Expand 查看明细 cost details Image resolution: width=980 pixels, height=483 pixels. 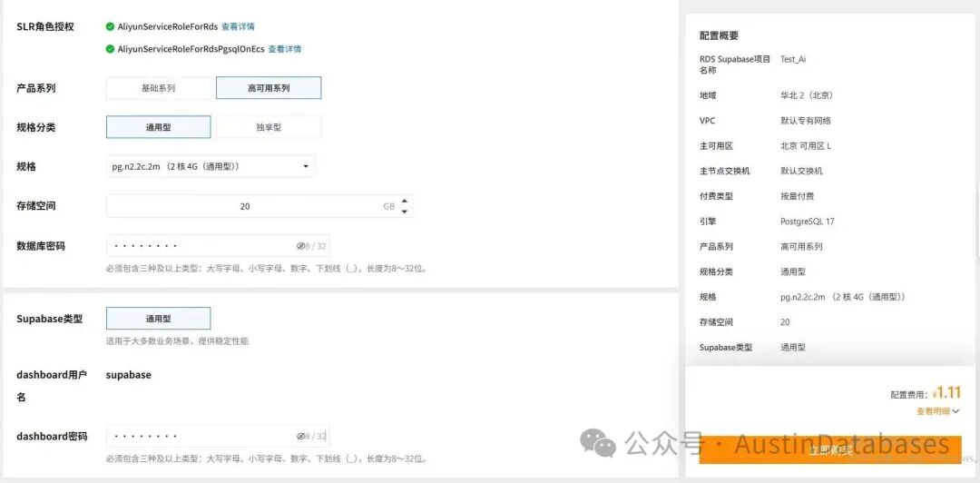[937, 411]
